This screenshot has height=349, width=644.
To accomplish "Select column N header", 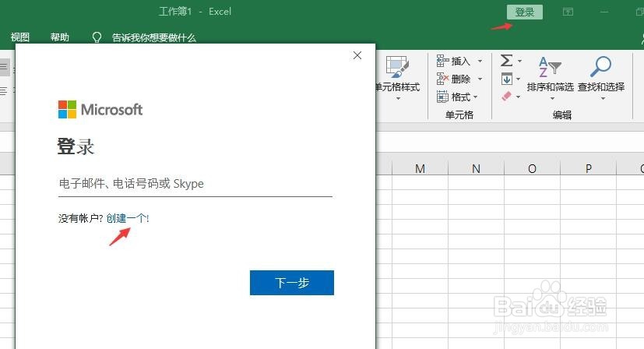I will [x=476, y=168].
